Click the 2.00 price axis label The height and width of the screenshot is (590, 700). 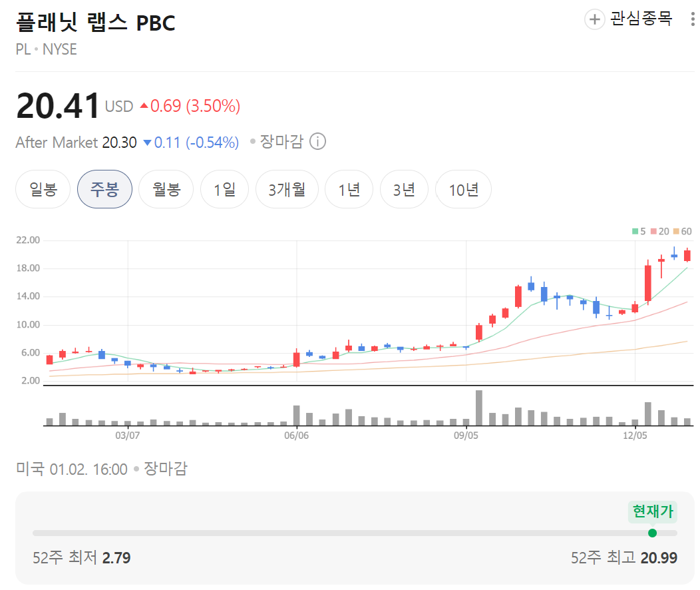click(31, 380)
